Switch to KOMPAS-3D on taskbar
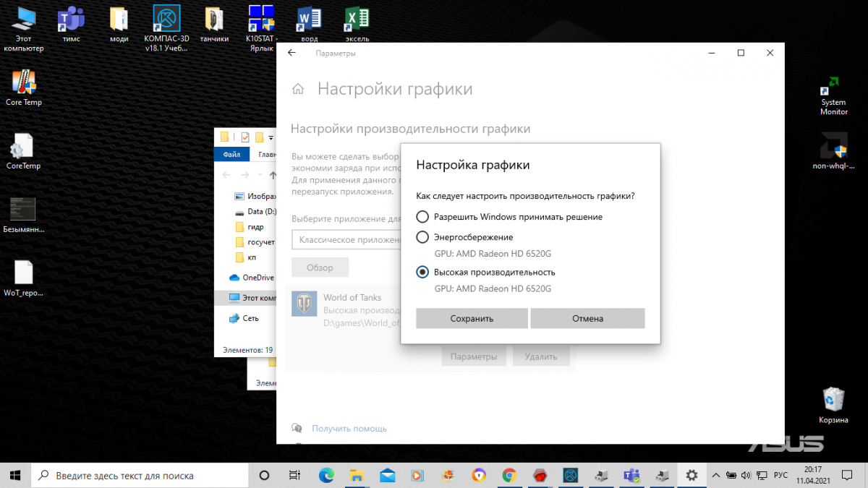868x488 pixels. click(x=571, y=475)
